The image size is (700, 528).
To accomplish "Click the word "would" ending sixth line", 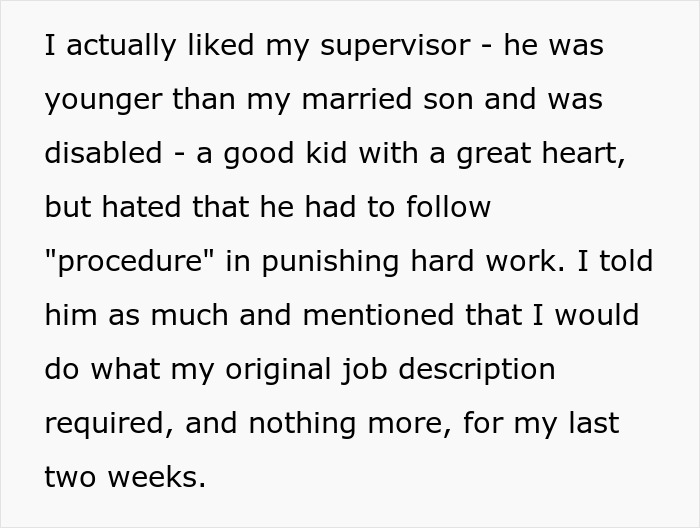I will click(x=597, y=314).
